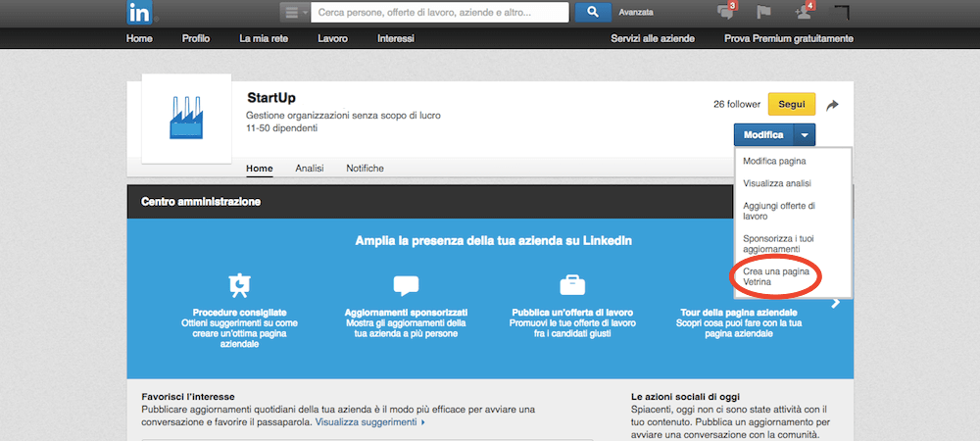This screenshot has width=980, height=441.
Task: Click the job offer briefcase icon
Action: (572, 285)
